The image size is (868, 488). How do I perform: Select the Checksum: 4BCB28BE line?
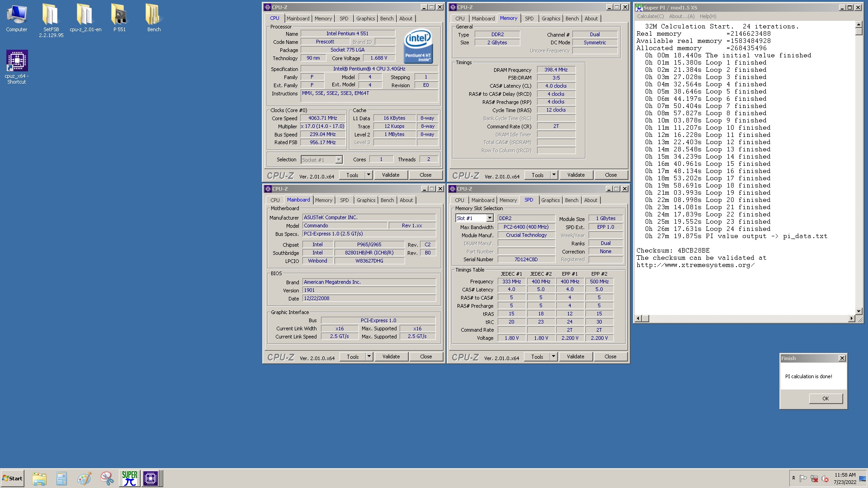click(x=673, y=250)
